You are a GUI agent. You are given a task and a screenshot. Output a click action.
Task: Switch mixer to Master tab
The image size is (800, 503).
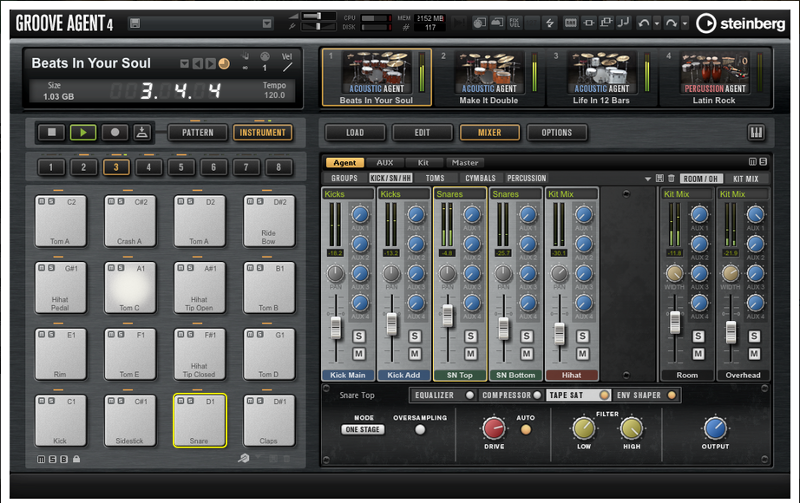point(465,163)
